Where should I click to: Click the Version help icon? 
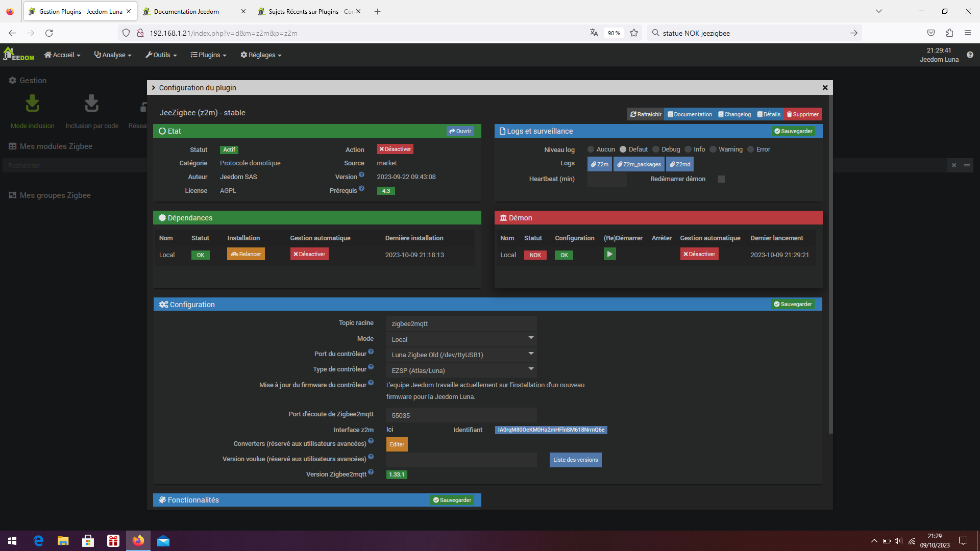click(x=361, y=174)
